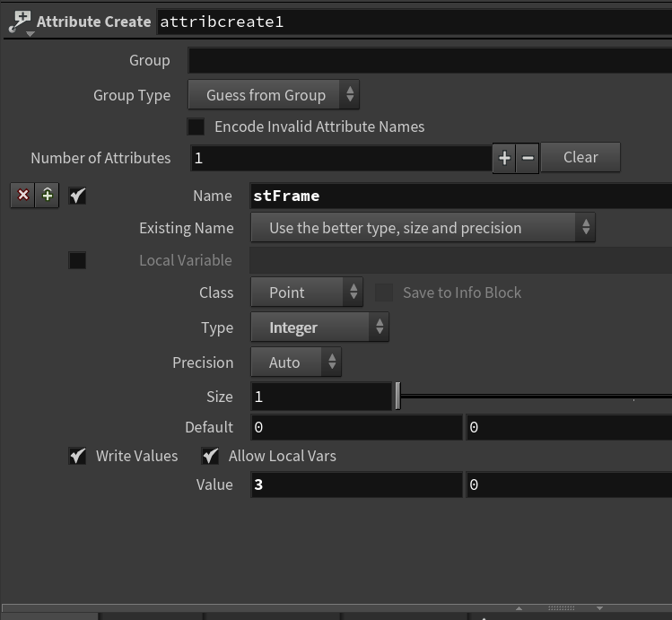The height and width of the screenshot is (620, 672).
Task: Toggle the stFrame attribute enable checkbox
Action: tap(77, 196)
